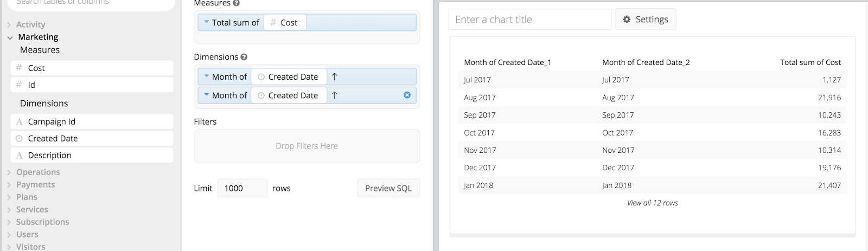Click the gear icon on the Settings button
This screenshot has height=251, width=868.
click(627, 20)
